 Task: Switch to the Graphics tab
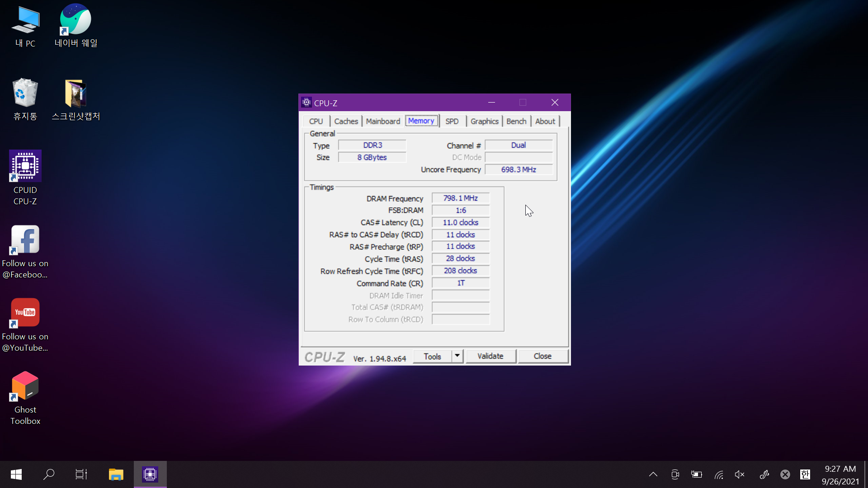[x=484, y=121]
